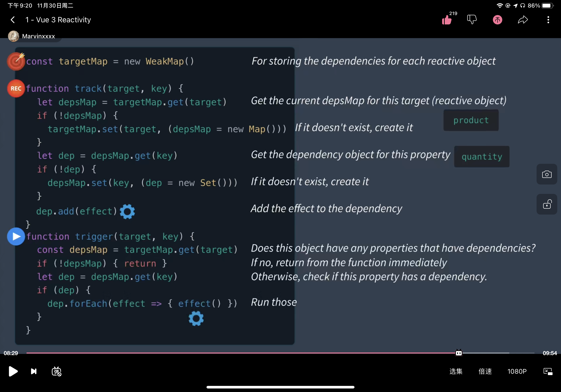
Task: Open the 倍速 playback speed menu
Action: (485, 371)
